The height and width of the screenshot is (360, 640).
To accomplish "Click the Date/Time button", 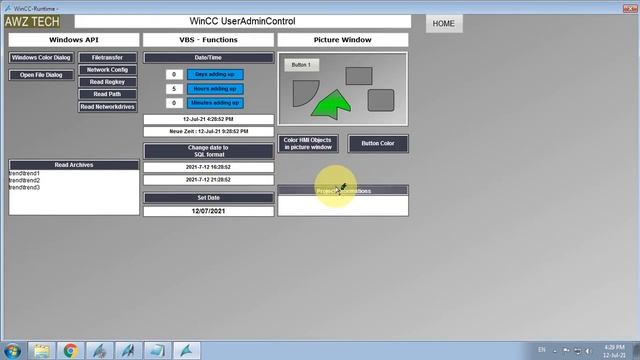I will (x=208, y=58).
